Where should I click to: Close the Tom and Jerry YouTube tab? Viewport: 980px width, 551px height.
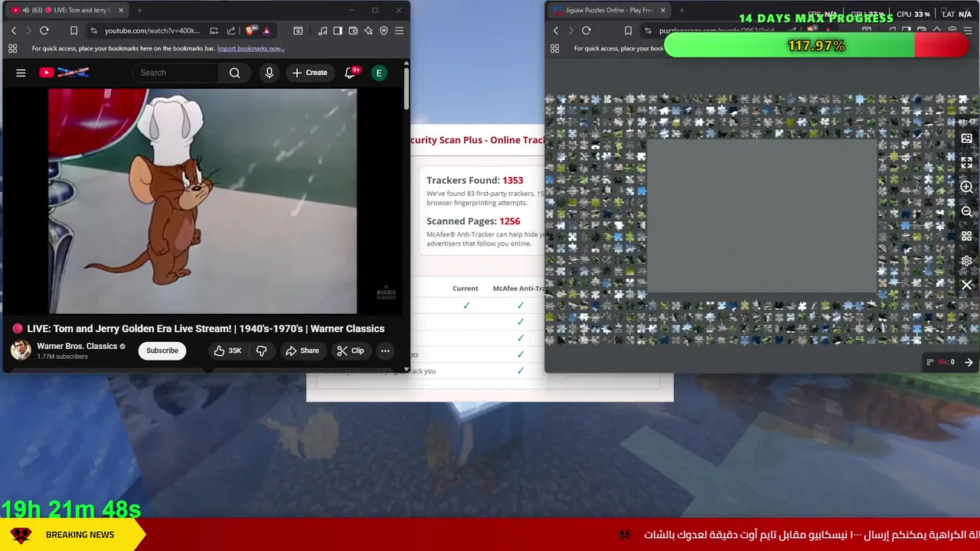[x=120, y=10]
